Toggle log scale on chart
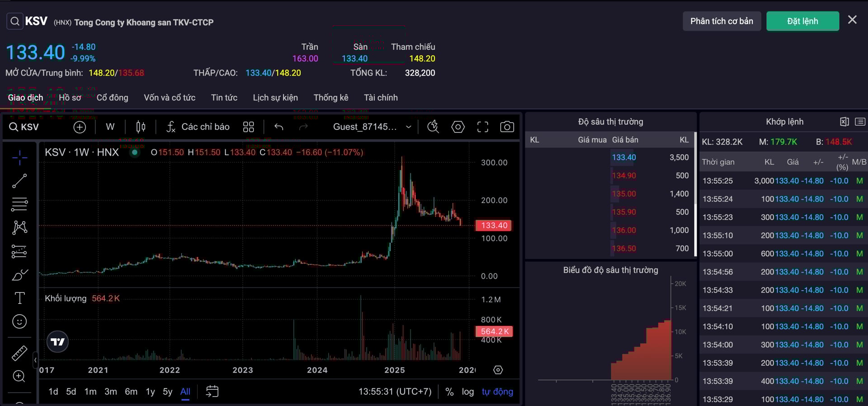Image resolution: width=868 pixels, height=406 pixels. click(467, 392)
